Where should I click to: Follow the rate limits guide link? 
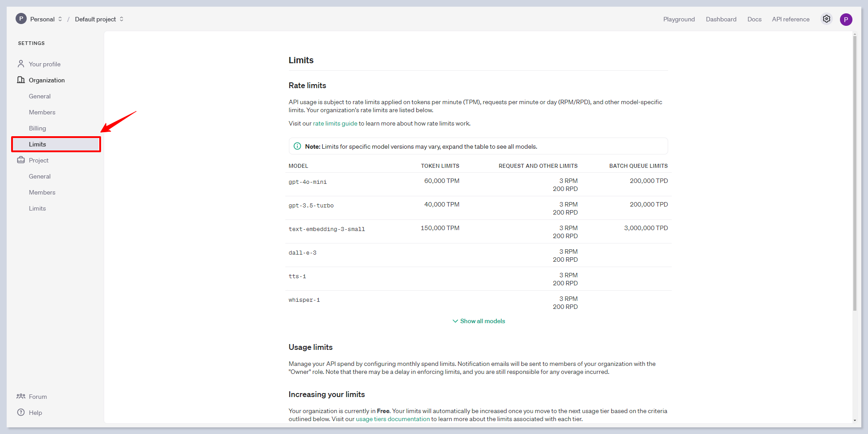click(x=335, y=123)
